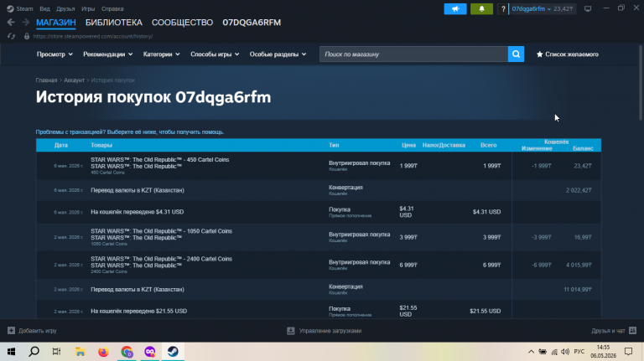This screenshot has height=361, width=644.
Task: Switch the РУС keyboard language indicator
Action: pyautogui.click(x=579, y=352)
